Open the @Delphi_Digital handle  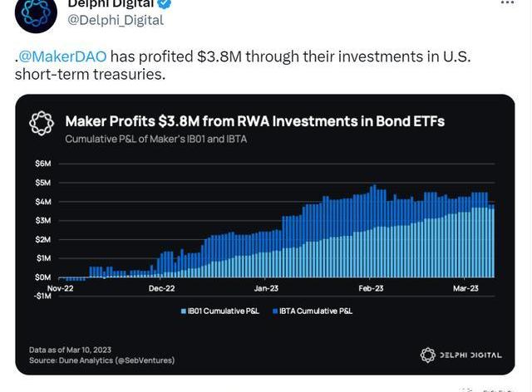point(116,19)
